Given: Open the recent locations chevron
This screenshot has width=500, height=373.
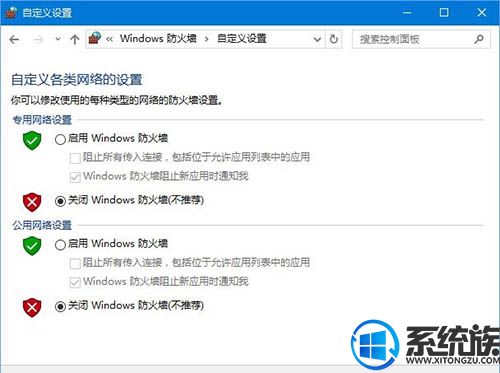Looking at the screenshot, I should pyautogui.click(x=58, y=39).
